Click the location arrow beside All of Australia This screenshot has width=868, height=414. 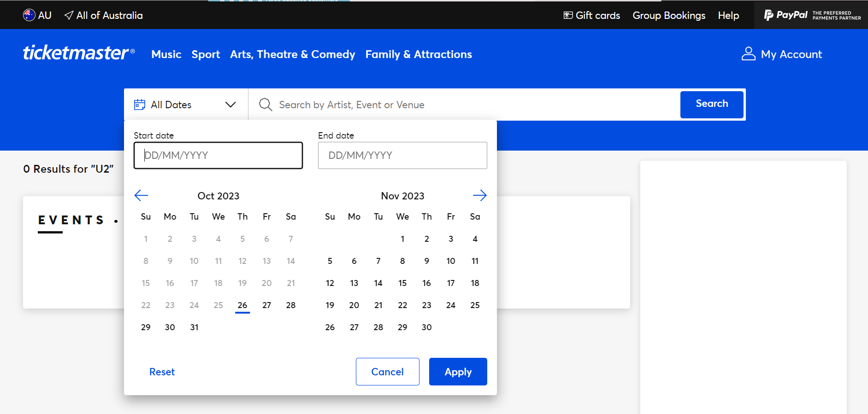pyautogui.click(x=68, y=15)
